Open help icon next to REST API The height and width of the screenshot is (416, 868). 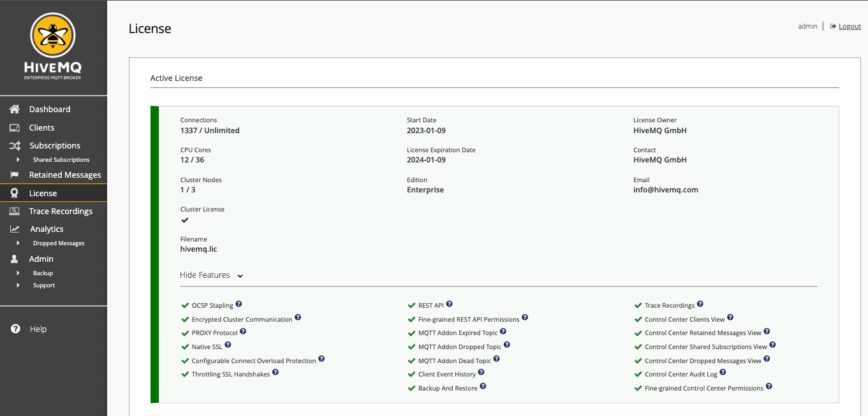pos(449,305)
